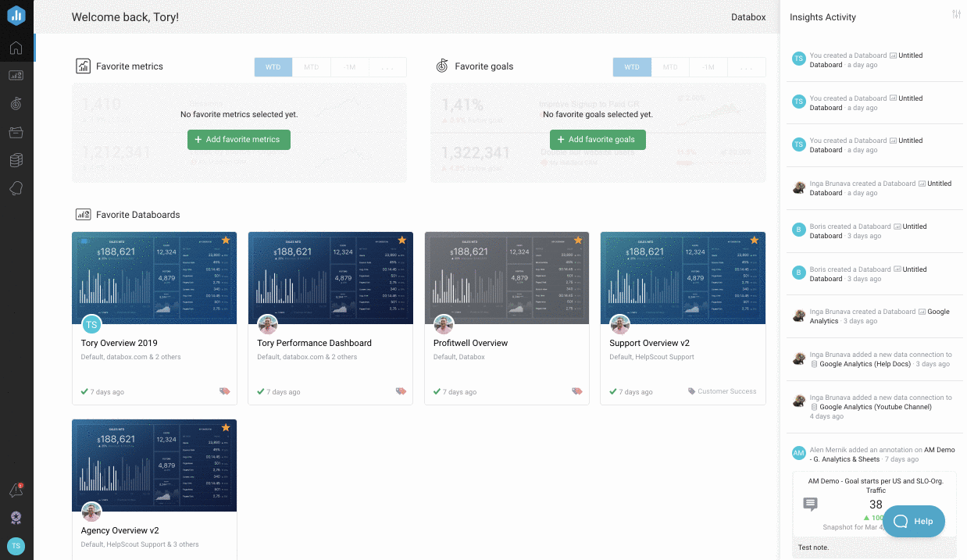Image resolution: width=967 pixels, height=560 pixels.
Task: Open Inga Brunava's Google Analytics databoard activity
Action: [x=880, y=316]
